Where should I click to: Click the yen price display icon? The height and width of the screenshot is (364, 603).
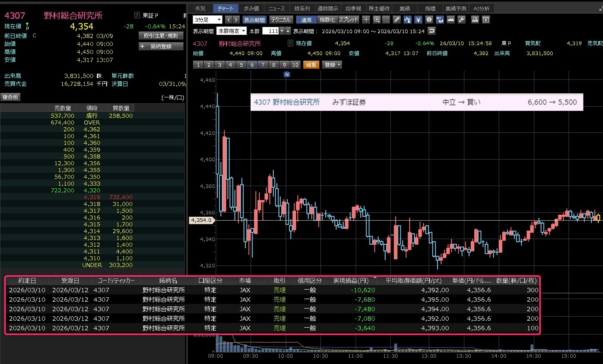(x=418, y=20)
